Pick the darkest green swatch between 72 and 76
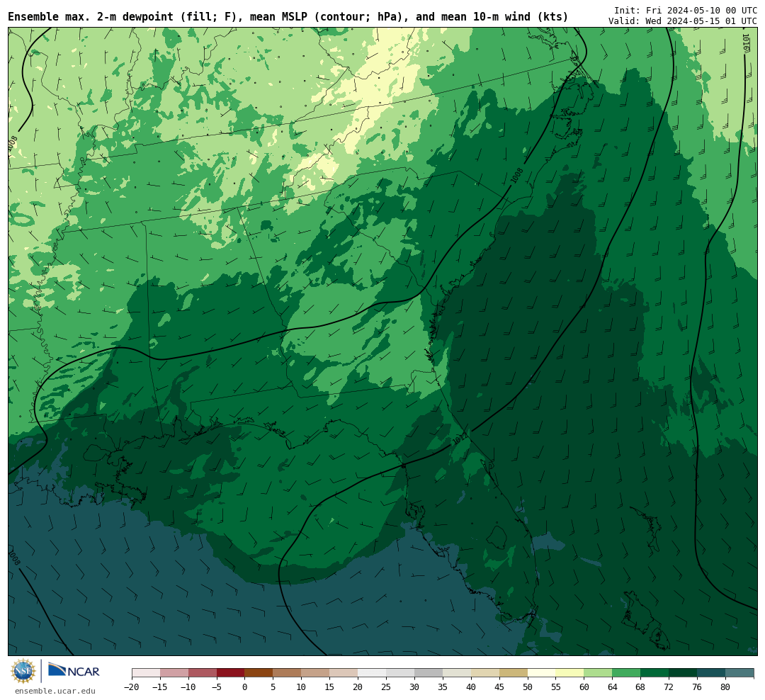 tap(683, 673)
